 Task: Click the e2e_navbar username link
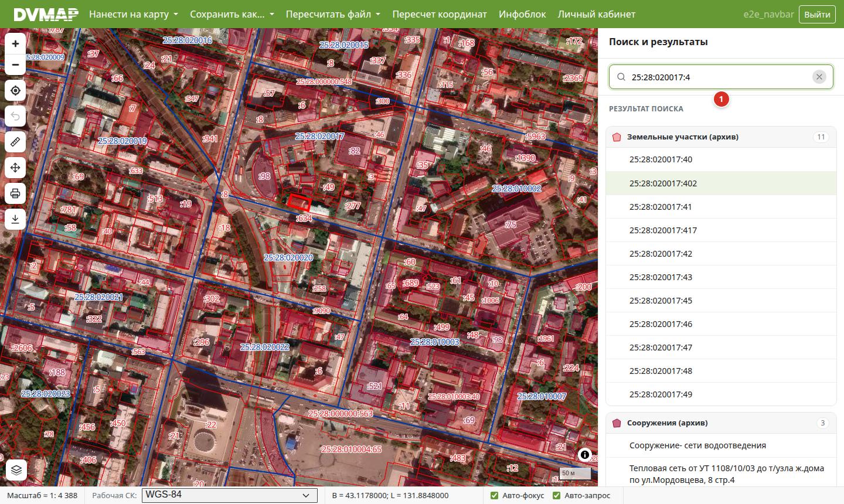click(768, 14)
